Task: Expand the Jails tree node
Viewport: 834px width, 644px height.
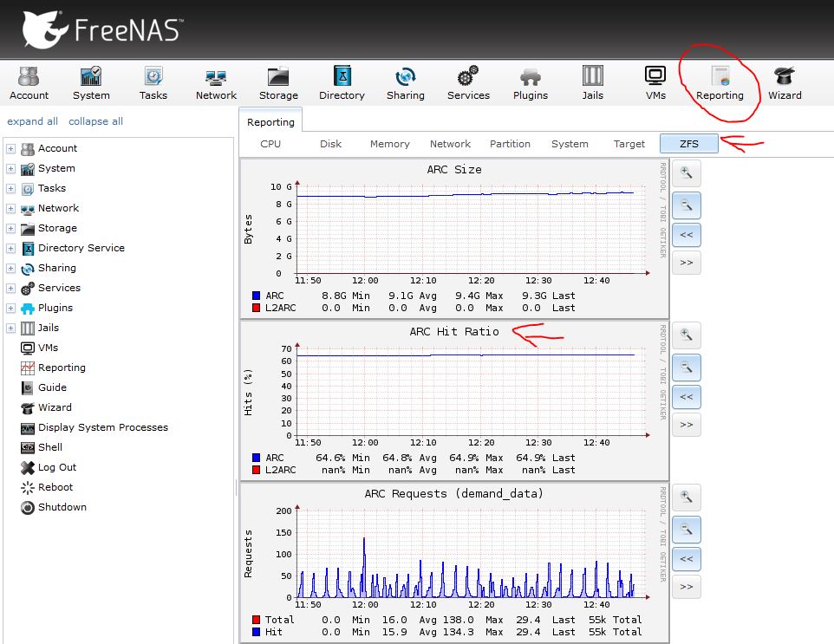Action: click(11, 329)
